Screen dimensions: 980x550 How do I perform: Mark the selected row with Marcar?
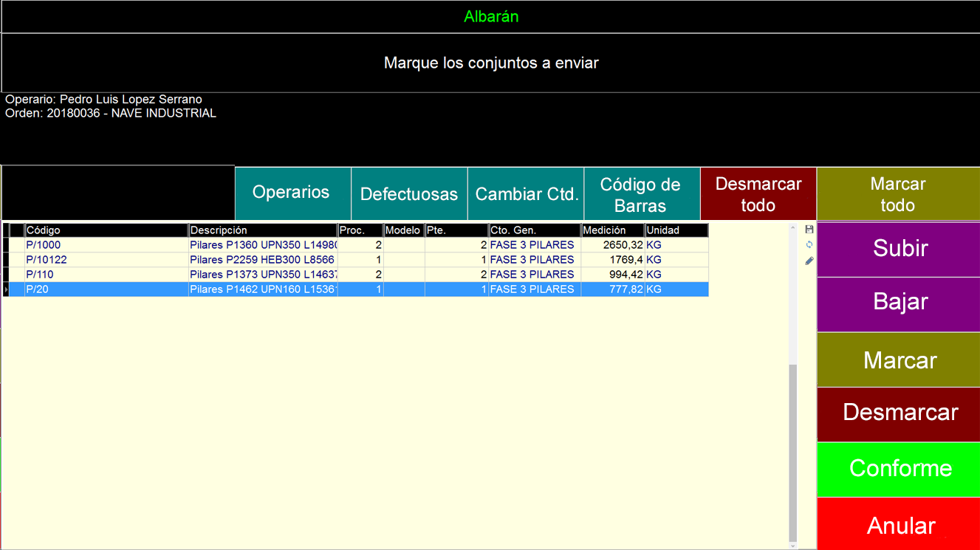coord(899,360)
